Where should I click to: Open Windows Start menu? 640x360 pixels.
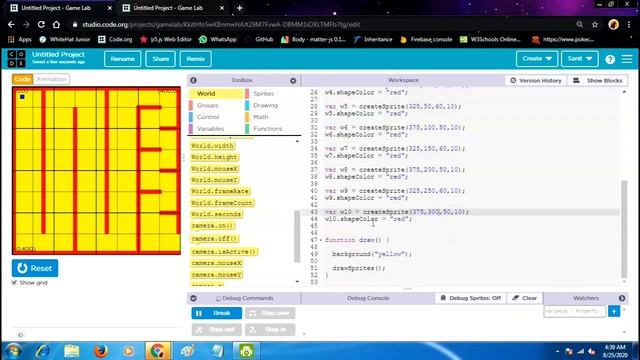(13, 351)
